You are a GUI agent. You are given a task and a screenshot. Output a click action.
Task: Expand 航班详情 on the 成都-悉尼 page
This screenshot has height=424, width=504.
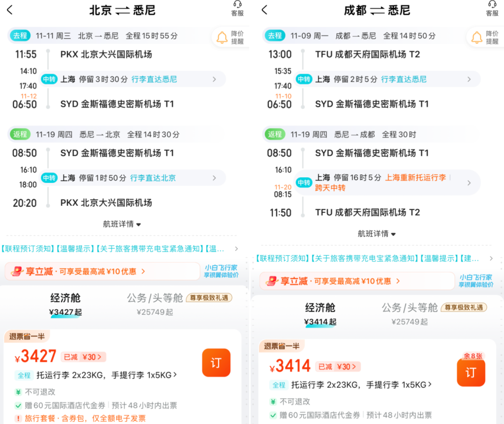[377, 234]
